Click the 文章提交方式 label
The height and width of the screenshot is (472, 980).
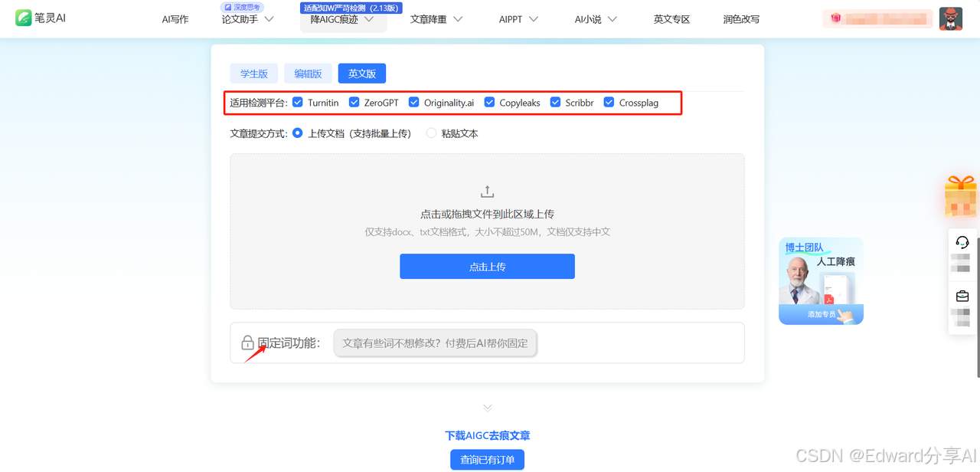click(259, 133)
